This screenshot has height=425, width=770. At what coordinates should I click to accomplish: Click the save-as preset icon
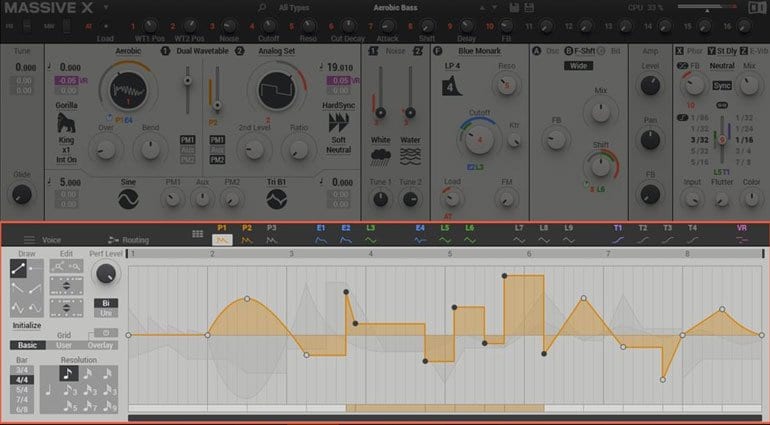point(529,7)
